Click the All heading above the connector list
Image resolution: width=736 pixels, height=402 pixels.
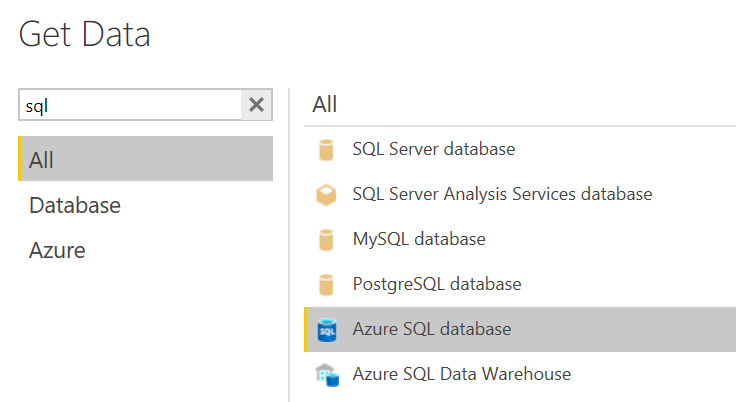325,104
